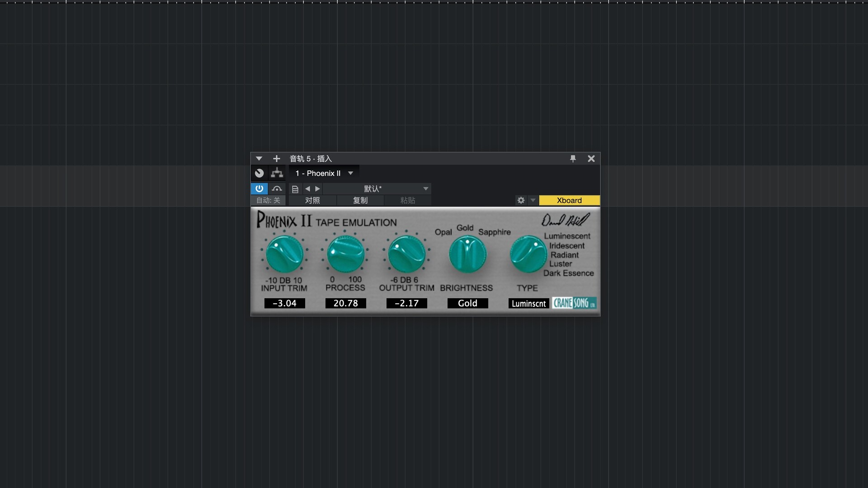This screenshot has width=868, height=488.
Task: Click the preset file icon
Action: tap(295, 189)
